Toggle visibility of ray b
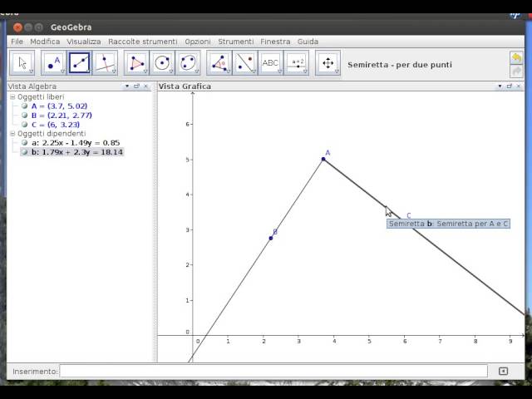532x399 pixels. click(24, 151)
